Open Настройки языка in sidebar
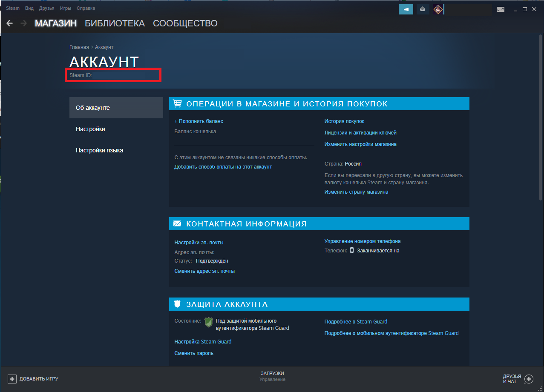Screen dimensions: 544x392 tap(116, 150)
